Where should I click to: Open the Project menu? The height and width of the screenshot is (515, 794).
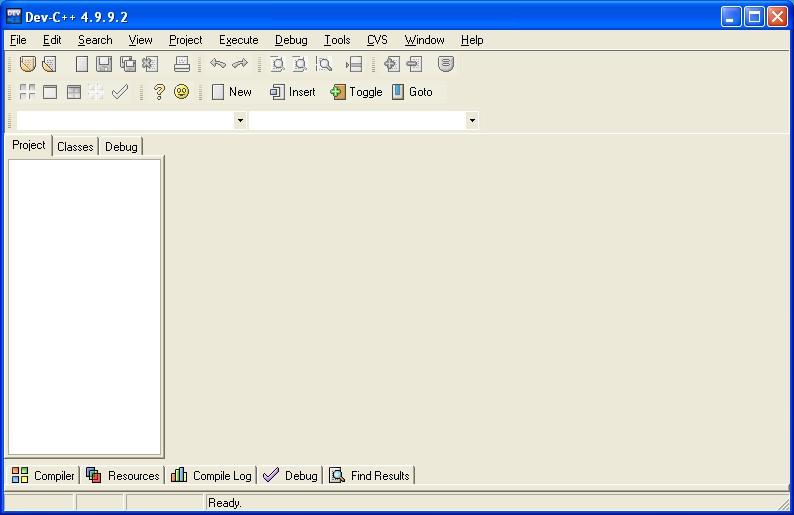pyautogui.click(x=185, y=40)
